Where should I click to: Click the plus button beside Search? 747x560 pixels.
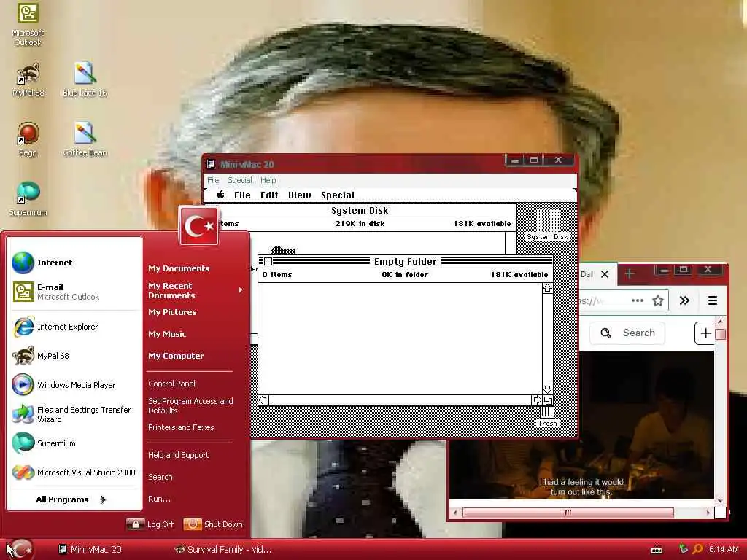705,333
